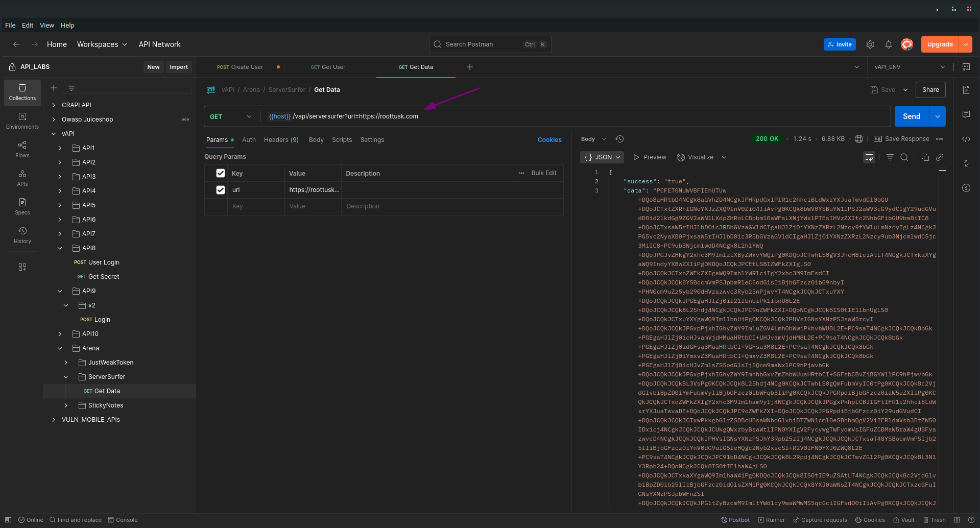The image size is (980, 528).
Task: Copy the response link icon
Action: click(940, 157)
